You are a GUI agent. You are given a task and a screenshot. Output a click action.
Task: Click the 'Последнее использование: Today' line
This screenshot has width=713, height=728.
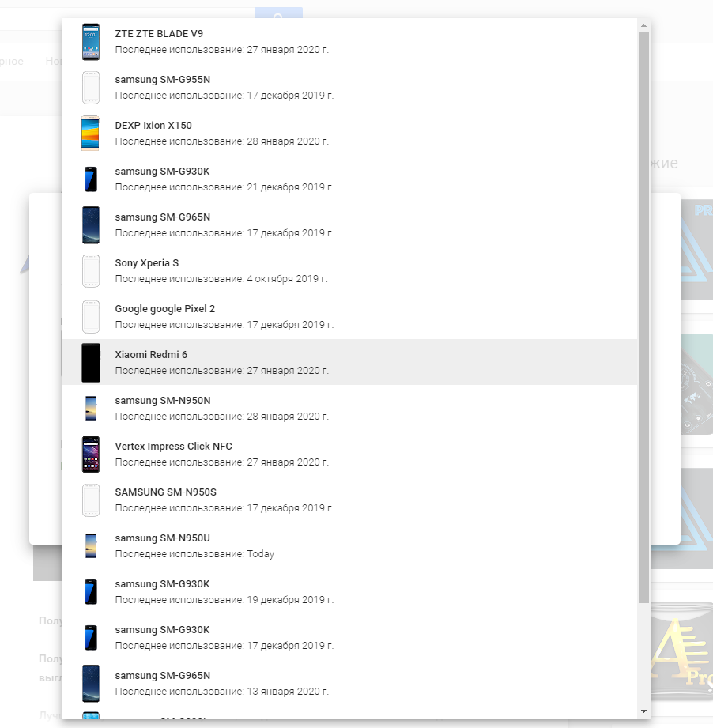click(194, 554)
